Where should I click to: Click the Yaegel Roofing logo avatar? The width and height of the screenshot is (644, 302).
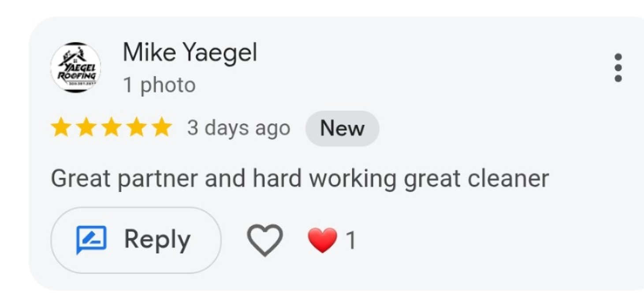pyautogui.click(x=76, y=66)
